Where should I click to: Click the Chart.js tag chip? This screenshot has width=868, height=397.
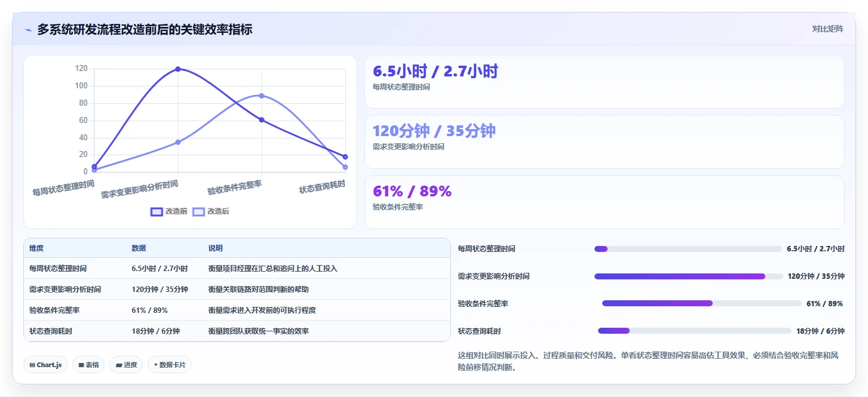[45, 365]
